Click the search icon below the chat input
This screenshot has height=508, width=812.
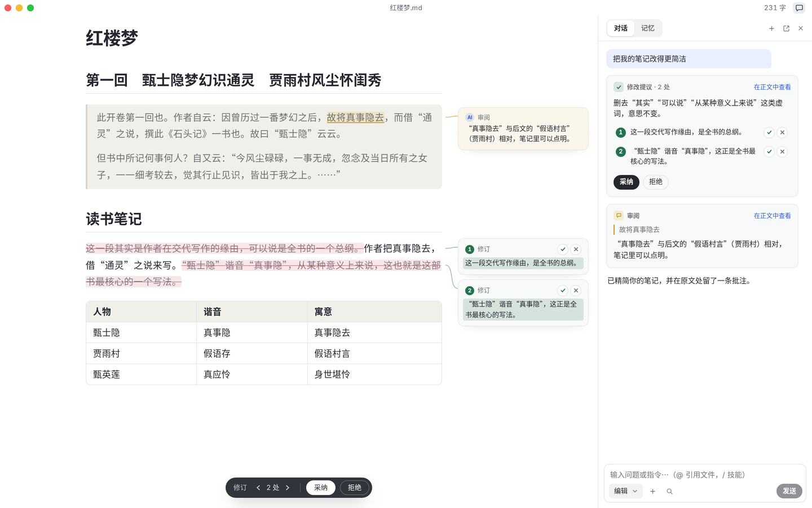click(x=669, y=492)
